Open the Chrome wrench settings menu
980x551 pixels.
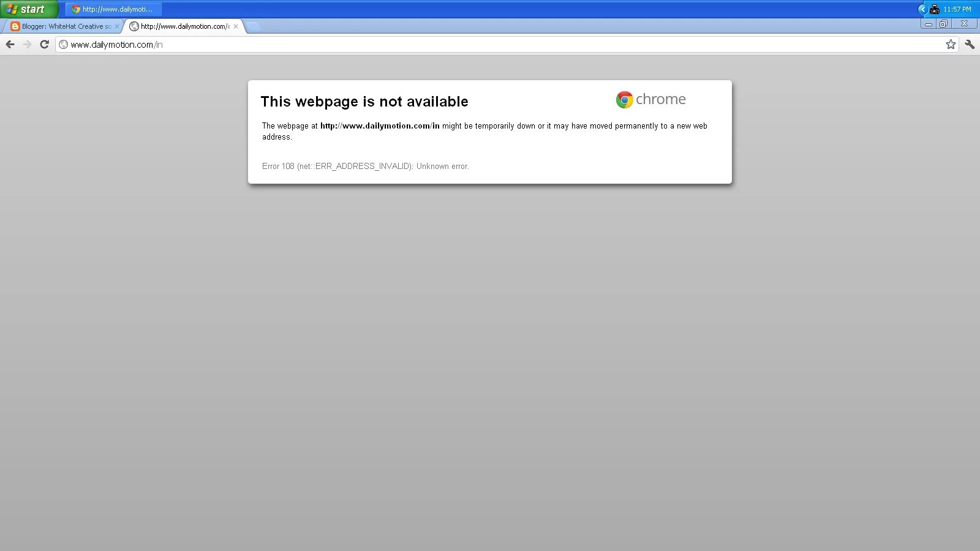970,44
